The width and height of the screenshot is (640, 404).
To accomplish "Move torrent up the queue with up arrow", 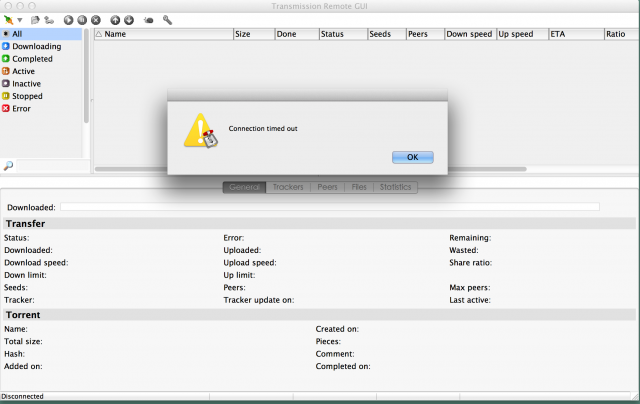I will 115,20.
